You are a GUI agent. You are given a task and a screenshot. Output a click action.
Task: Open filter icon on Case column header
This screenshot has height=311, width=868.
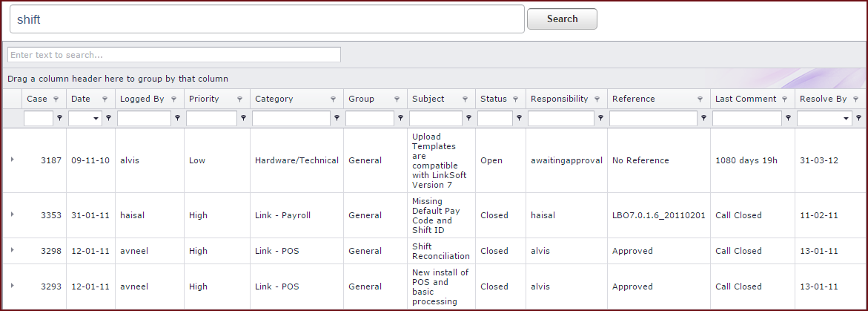click(x=56, y=99)
